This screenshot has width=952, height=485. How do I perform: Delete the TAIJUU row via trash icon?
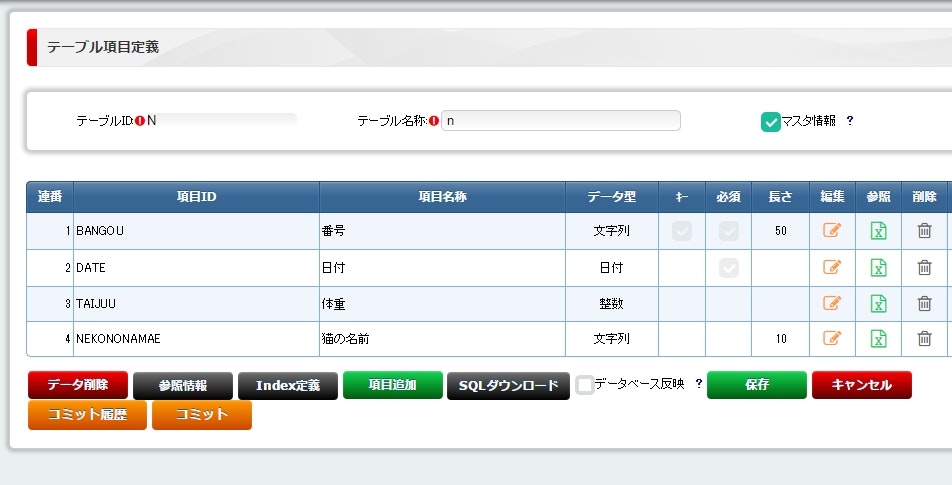click(924, 304)
